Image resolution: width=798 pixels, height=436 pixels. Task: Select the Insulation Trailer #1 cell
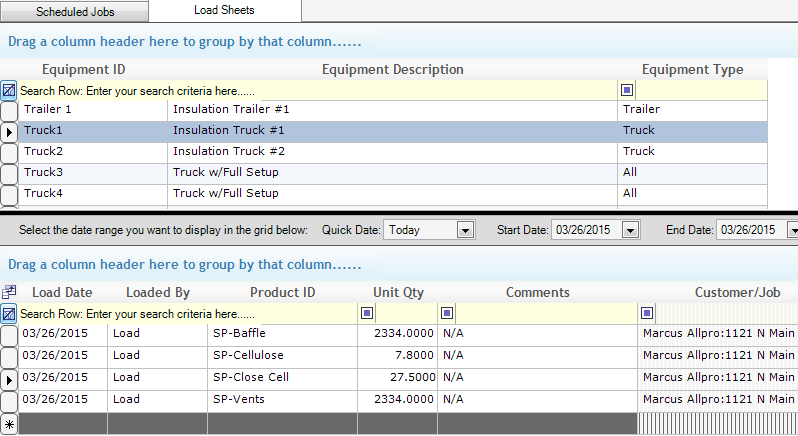[x=392, y=109]
